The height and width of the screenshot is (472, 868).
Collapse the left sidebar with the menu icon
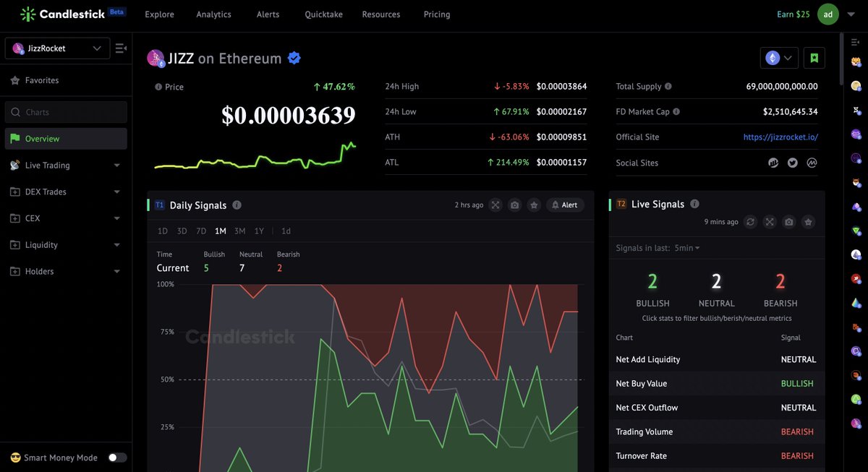click(121, 48)
